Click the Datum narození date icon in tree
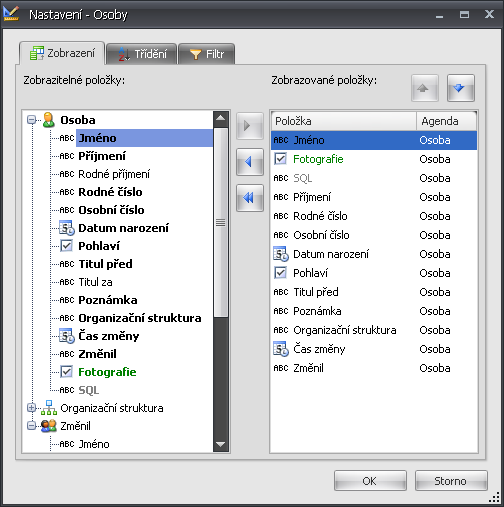Screen dimensions: 504x507 pos(67,228)
